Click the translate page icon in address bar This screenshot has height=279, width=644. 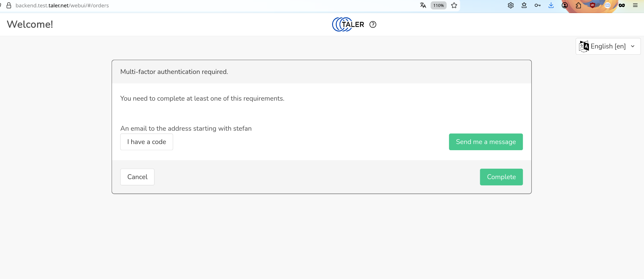point(423,5)
